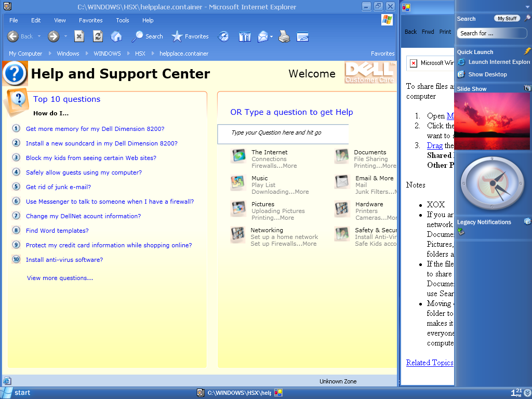
Task: Open 'Get rid of junk e-mail?' link
Action: tap(58, 187)
